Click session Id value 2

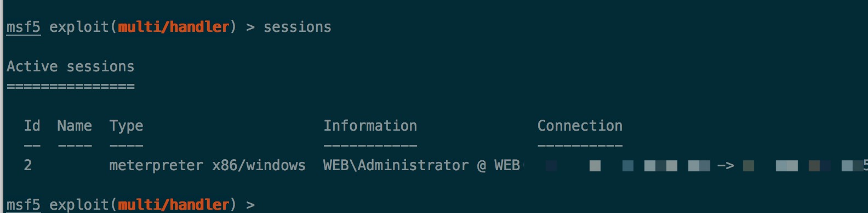click(28, 165)
